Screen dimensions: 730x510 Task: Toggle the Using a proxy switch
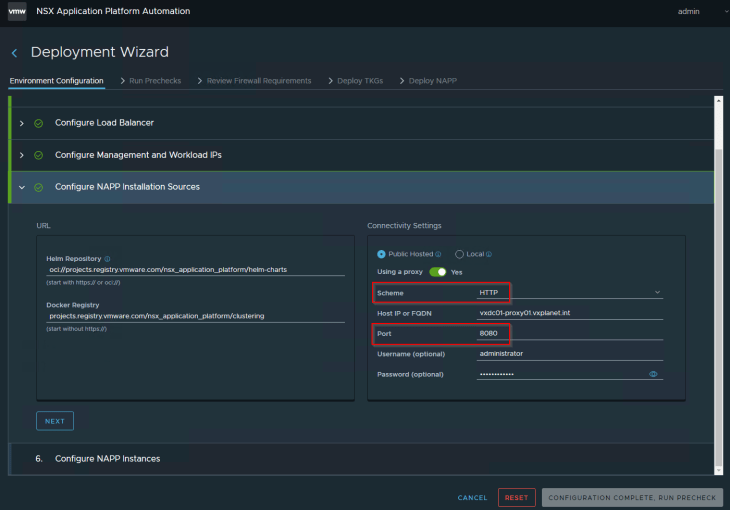pyautogui.click(x=438, y=272)
